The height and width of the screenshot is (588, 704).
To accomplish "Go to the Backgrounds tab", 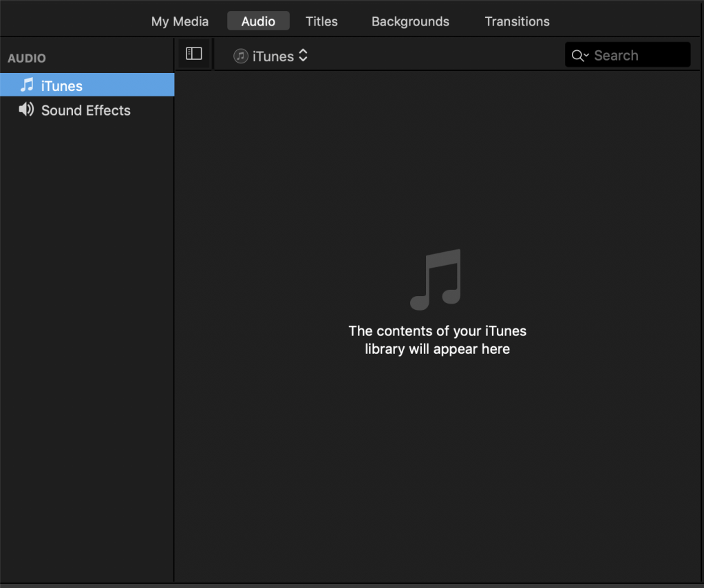I will (410, 21).
